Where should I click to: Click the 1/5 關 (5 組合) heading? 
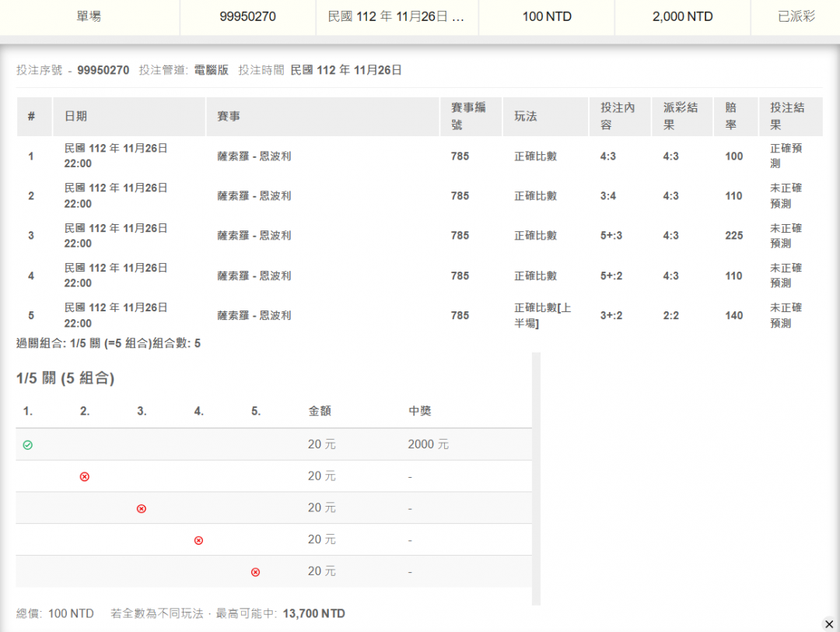pyautogui.click(x=65, y=378)
